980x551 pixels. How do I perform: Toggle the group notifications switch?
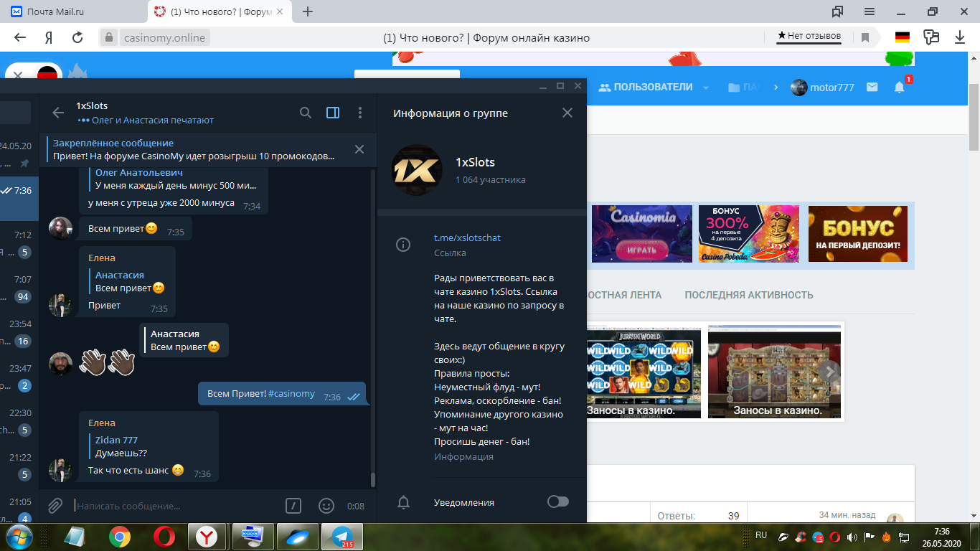point(557,501)
